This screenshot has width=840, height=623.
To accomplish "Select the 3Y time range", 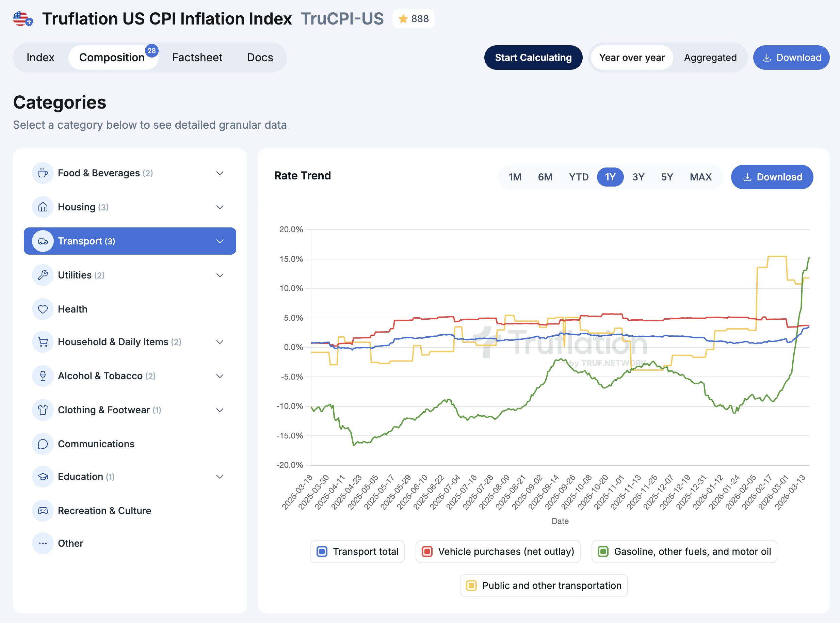I will pos(638,177).
